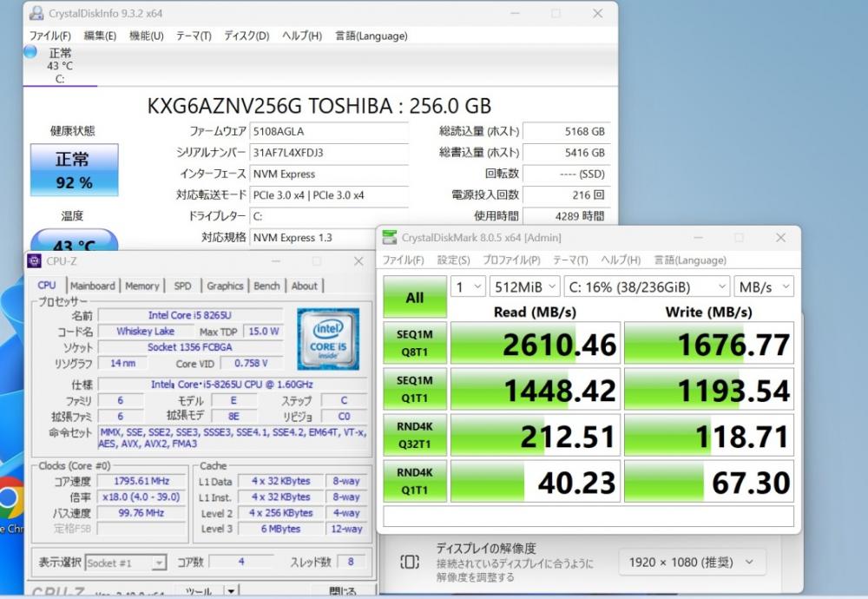This screenshot has height=599, width=868.
Task: Click the green All button in CrystalDiskMark
Action: pyautogui.click(x=415, y=297)
